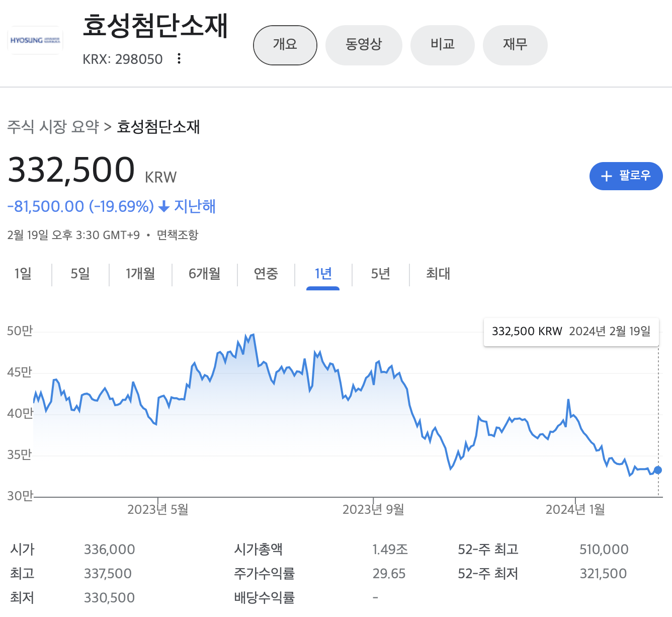Viewport: 672px width, 617px height.
Task: Open the 비교 comparison tab
Action: 443,45
